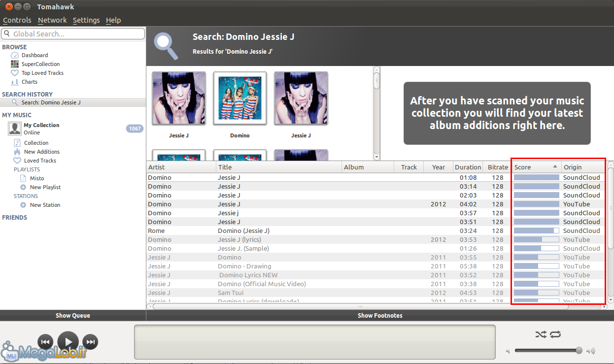Sort results by the Album column
This screenshot has height=364, width=614.
[x=368, y=167]
